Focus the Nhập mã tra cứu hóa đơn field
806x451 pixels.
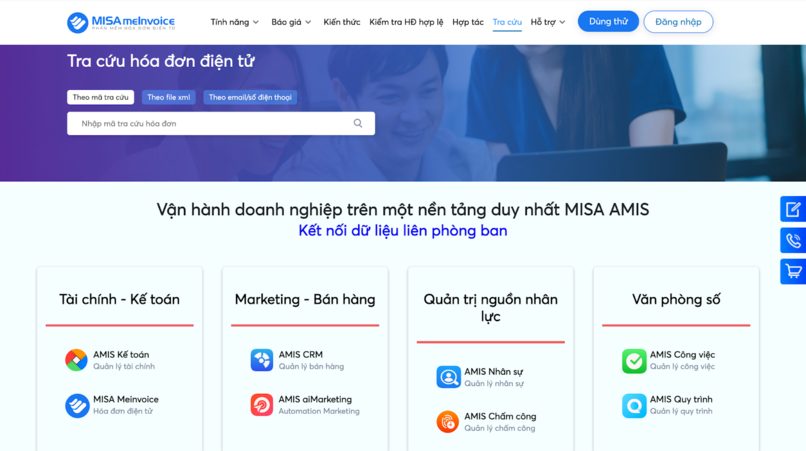pyautogui.click(x=221, y=123)
